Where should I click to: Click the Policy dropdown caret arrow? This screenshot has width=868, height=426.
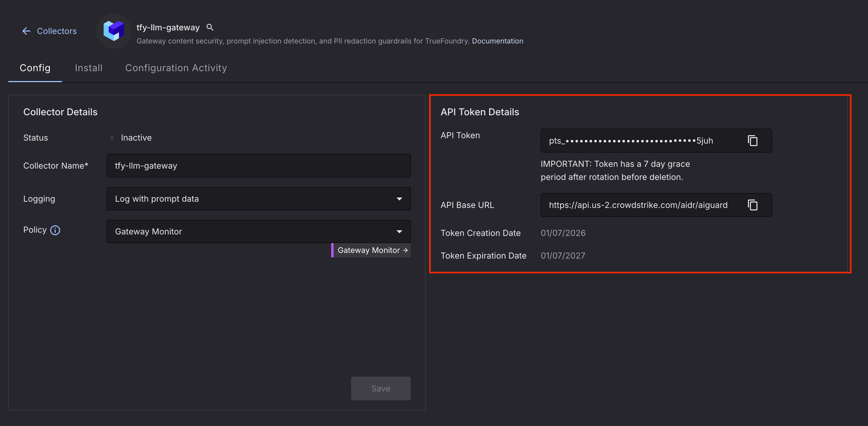(399, 231)
